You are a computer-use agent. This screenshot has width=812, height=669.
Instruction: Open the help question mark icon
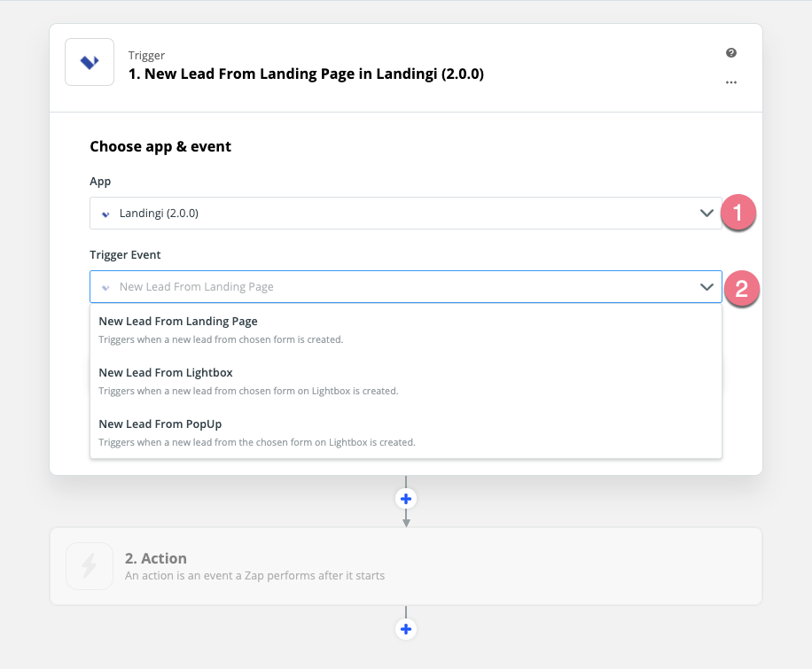click(731, 53)
